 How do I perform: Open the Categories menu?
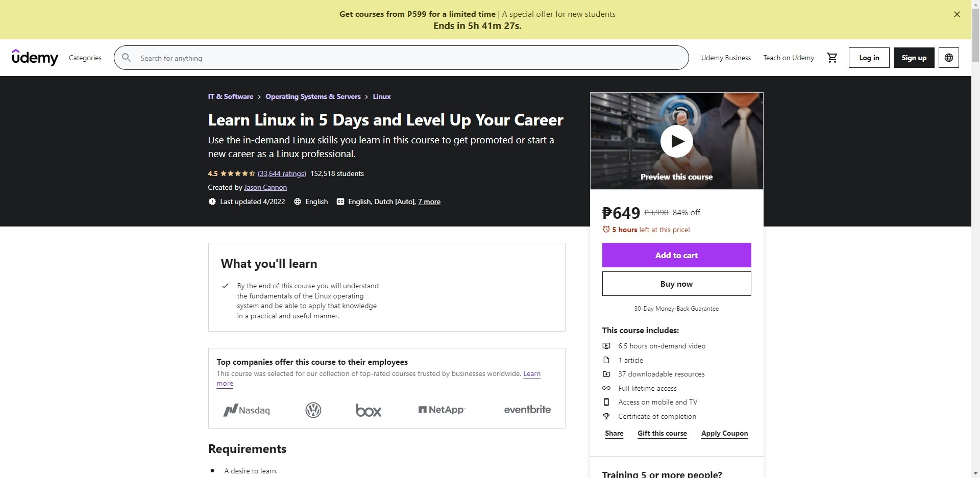[85, 58]
